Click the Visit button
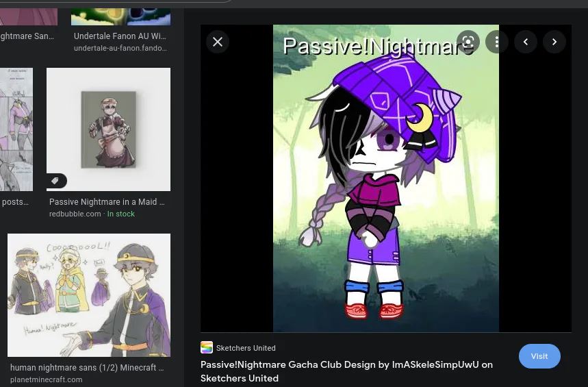Image resolution: width=588 pixels, height=387 pixels. click(x=539, y=356)
